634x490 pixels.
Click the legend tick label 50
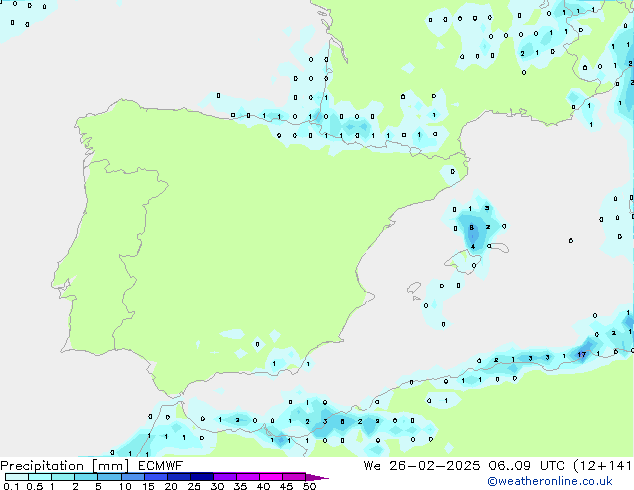point(309,486)
